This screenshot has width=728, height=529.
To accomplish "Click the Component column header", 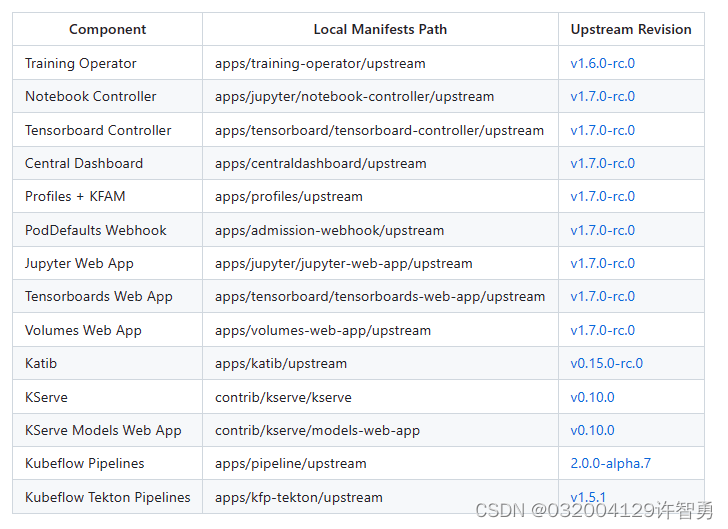I will coord(107,29).
